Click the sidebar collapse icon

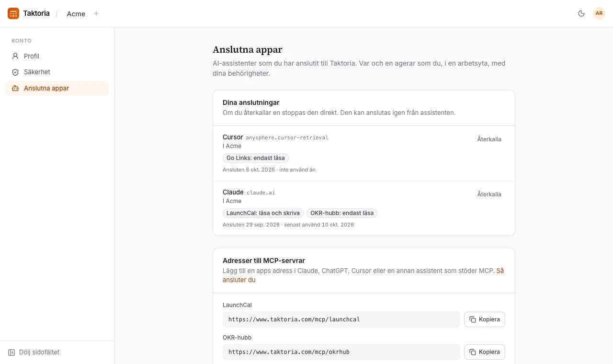11,352
